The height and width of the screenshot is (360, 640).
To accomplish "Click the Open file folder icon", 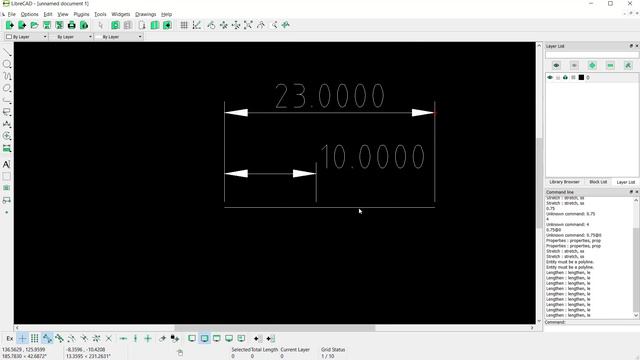I will click(34, 25).
